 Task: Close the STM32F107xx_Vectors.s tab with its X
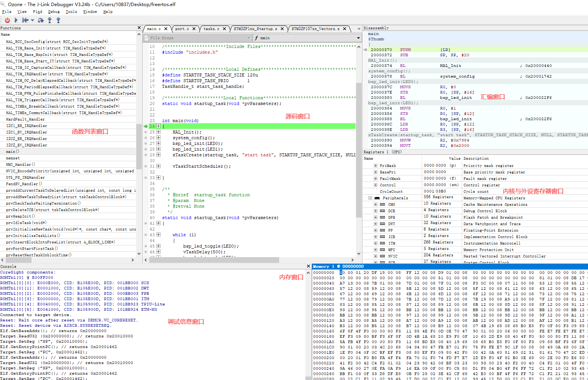coord(345,29)
